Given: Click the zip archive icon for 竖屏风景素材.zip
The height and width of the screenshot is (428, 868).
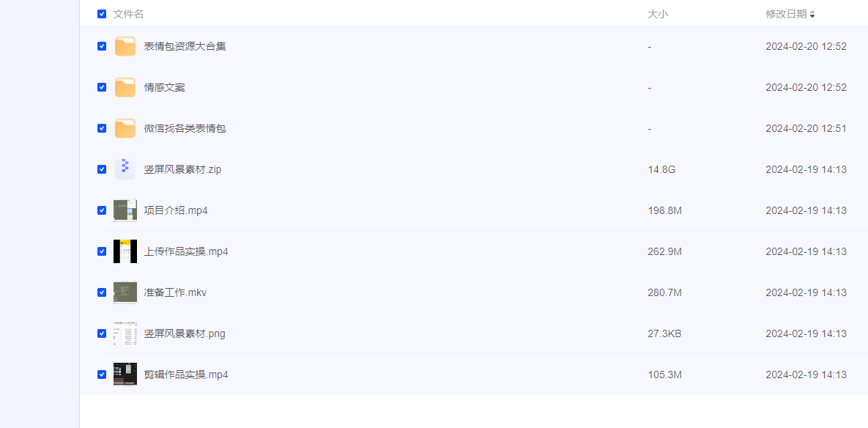Looking at the screenshot, I should click(x=125, y=169).
